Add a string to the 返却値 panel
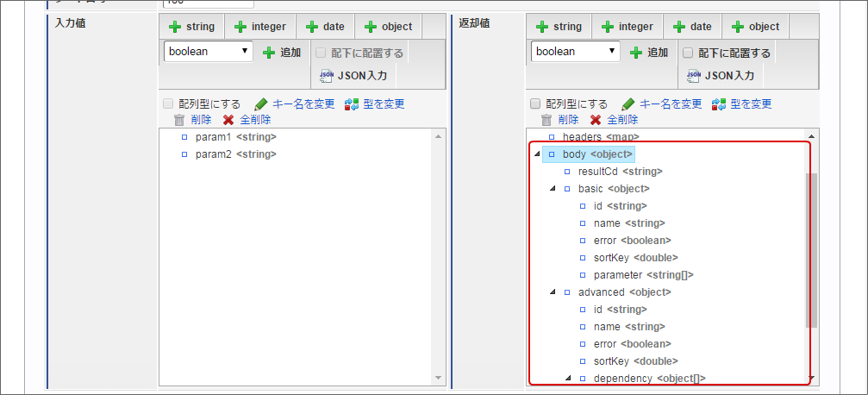The width and height of the screenshot is (868, 395). [559, 27]
